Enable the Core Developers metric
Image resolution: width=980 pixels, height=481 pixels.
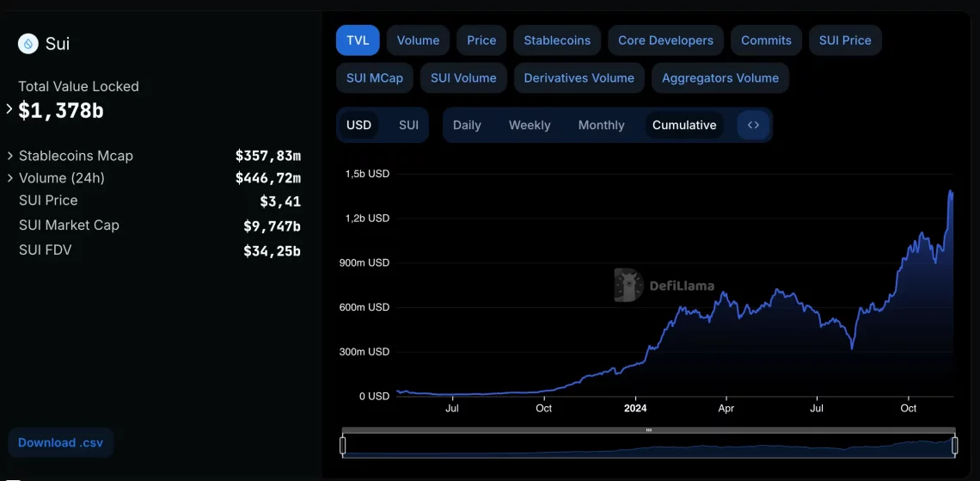tap(665, 40)
